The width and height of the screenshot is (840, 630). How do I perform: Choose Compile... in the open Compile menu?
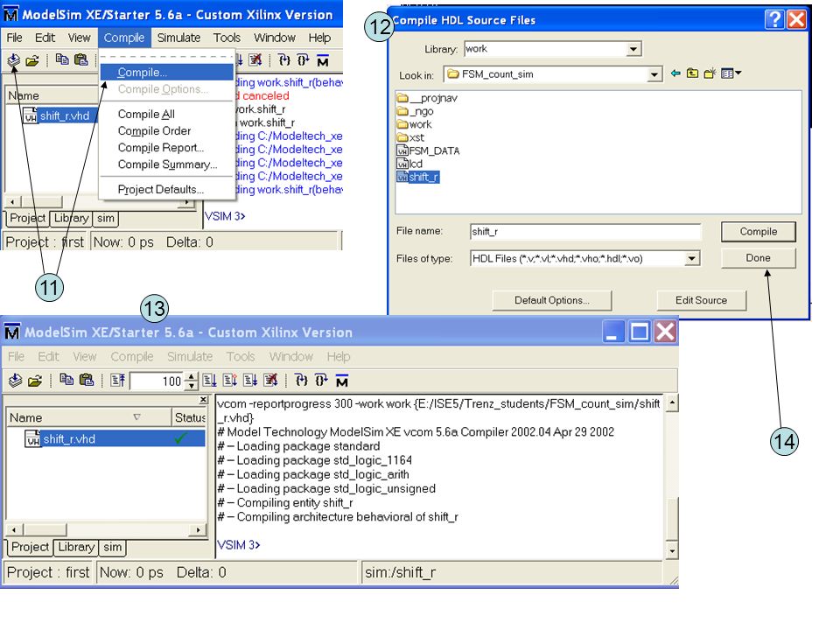(x=166, y=73)
